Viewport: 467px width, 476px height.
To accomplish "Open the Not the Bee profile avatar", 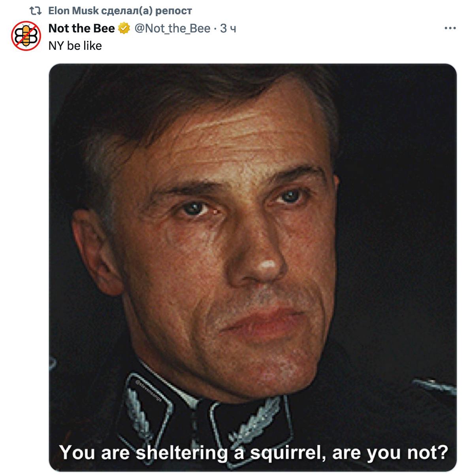I will click(26, 36).
